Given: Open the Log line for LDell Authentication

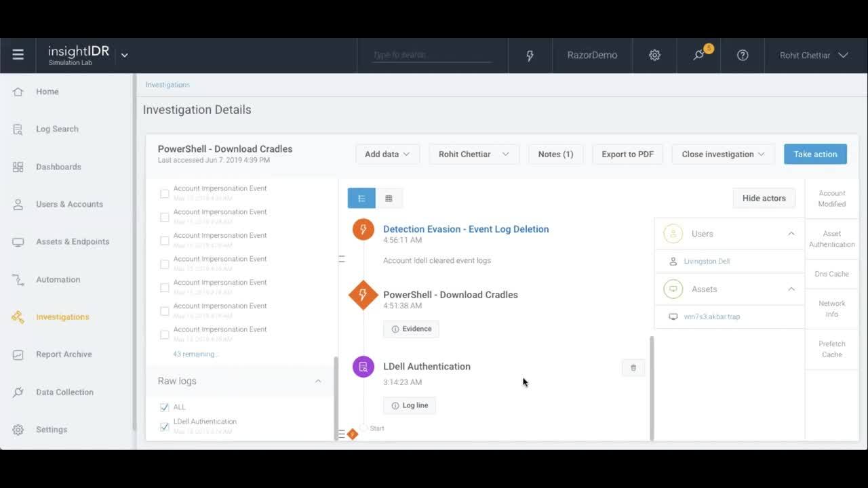Looking at the screenshot, I should pyautogui.click(x=410, y=405).
